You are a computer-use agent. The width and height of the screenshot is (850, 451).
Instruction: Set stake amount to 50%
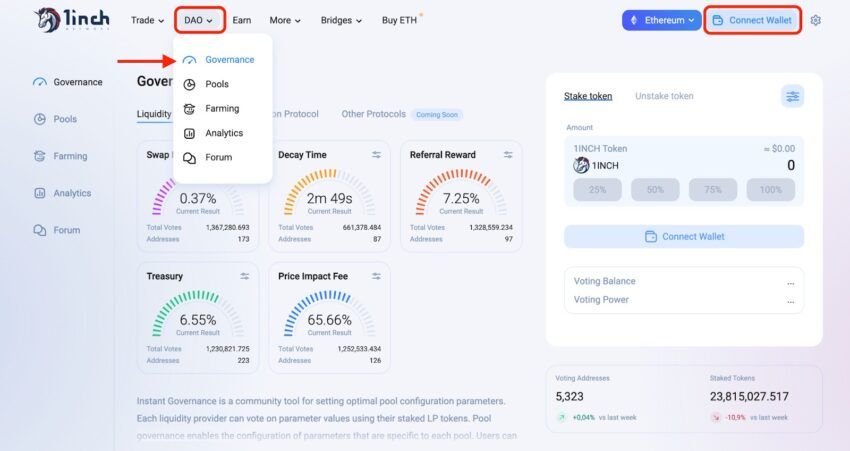point(655,190)
